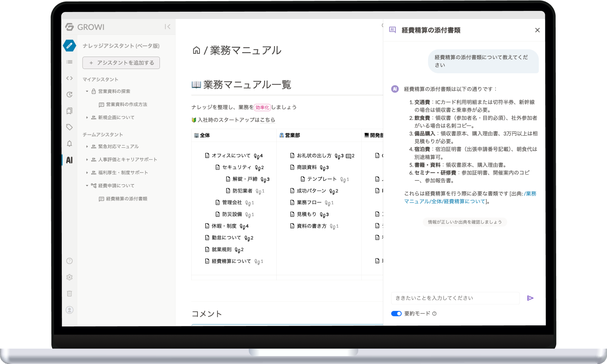This screenshot has width=607, height=364.
Task: Open the AI knowledge assistant panel icon
Action: tap(69, 160)
